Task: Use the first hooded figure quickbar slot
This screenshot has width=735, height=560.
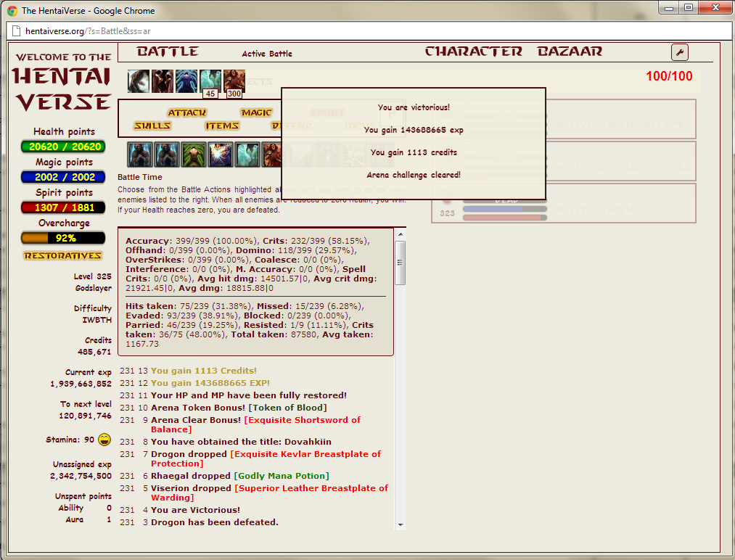Action: tap(140, 155)
